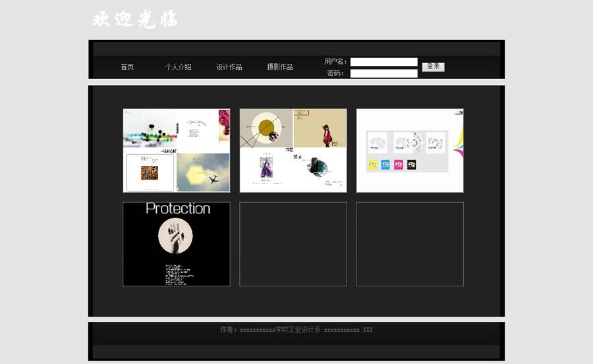Click the cyan logo square in third thumbnail

click(x=385, y=165)
